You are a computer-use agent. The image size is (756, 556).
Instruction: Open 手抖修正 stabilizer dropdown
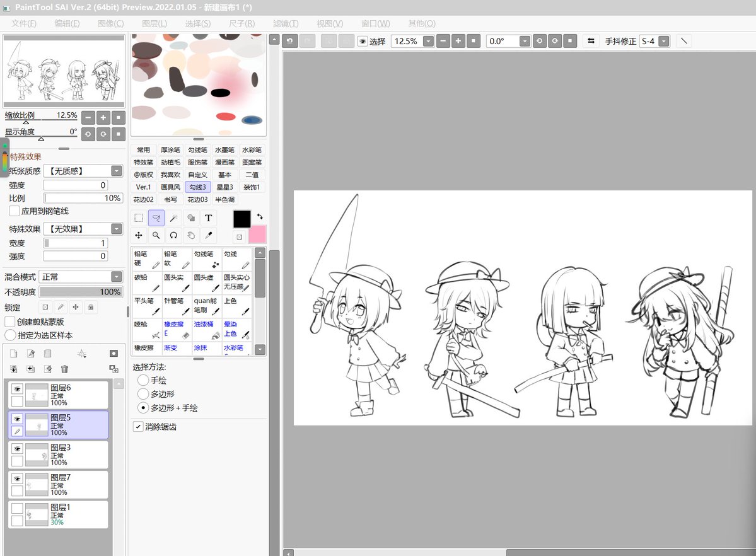[x=664, y=42]
